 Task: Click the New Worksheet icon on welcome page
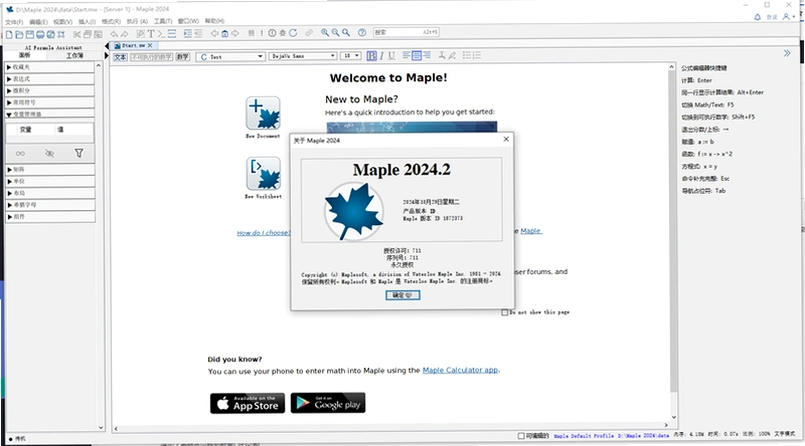tap(263, 173)
